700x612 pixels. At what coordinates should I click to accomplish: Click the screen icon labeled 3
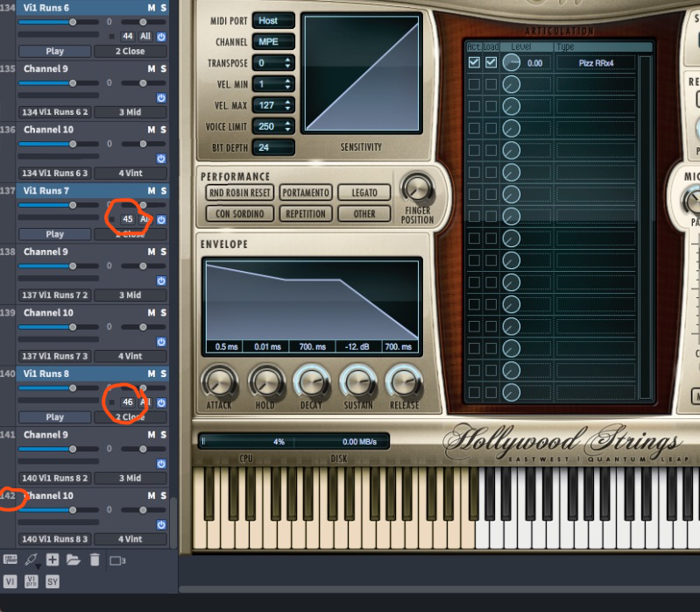coord(117,560)
